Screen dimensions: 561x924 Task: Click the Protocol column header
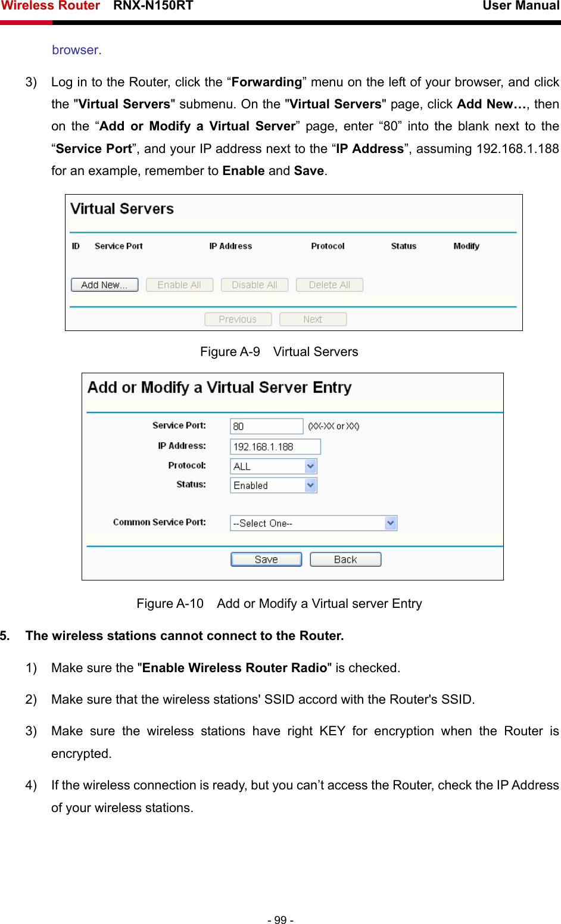click(328, 246)
